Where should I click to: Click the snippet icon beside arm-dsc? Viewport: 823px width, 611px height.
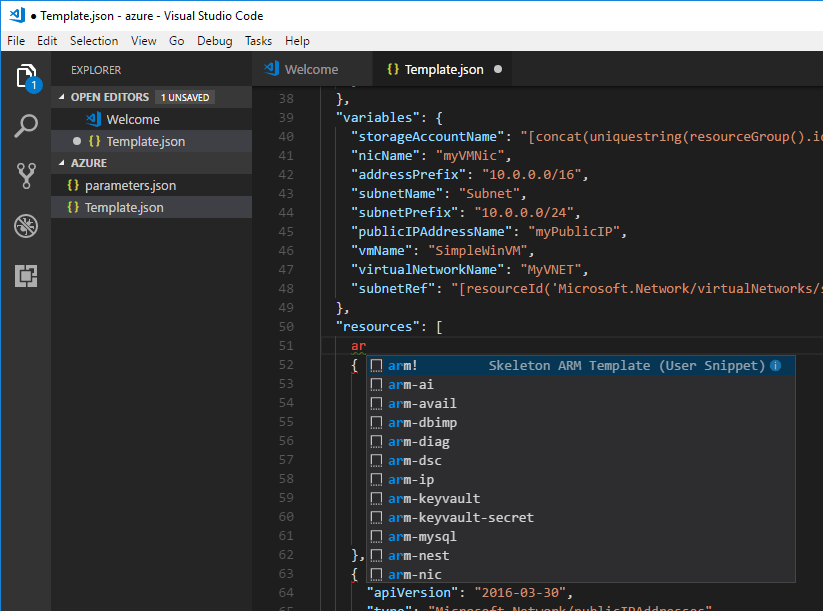[376, 460]
